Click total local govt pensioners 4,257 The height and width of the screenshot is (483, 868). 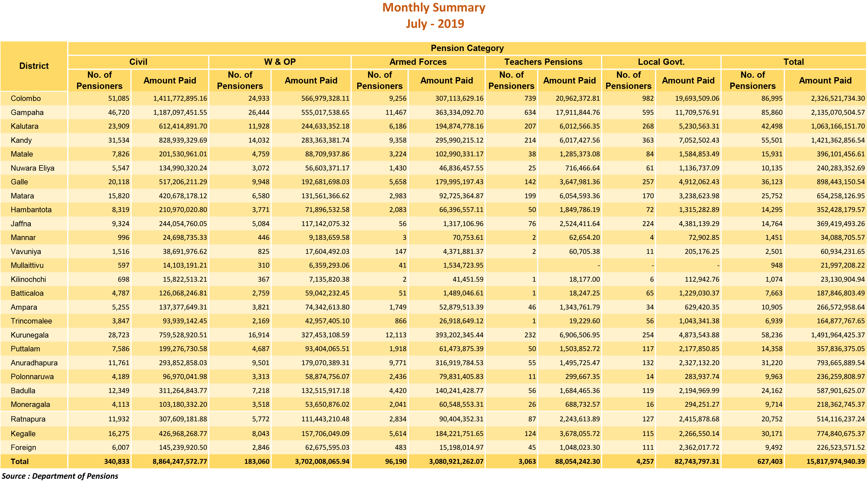click(645, 462)
